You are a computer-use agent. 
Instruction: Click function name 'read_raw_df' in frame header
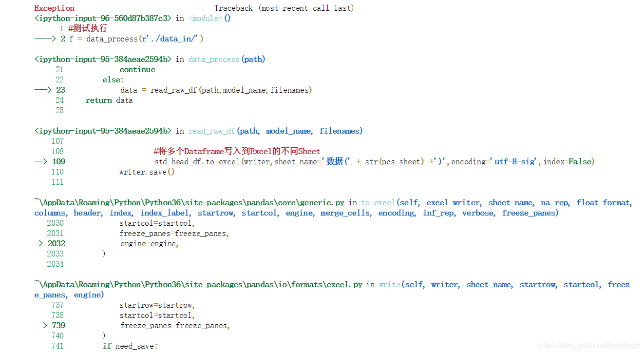click(212, 131)
